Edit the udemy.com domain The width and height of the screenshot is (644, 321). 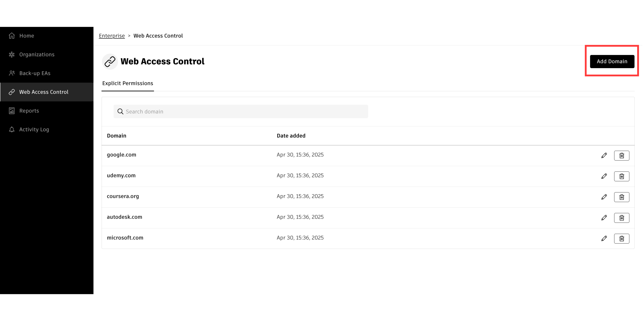(x=604, y=176)
